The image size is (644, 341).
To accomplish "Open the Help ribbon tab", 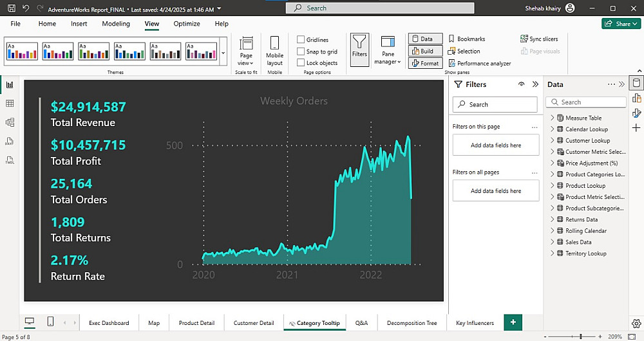I will (x=222, y=24).
